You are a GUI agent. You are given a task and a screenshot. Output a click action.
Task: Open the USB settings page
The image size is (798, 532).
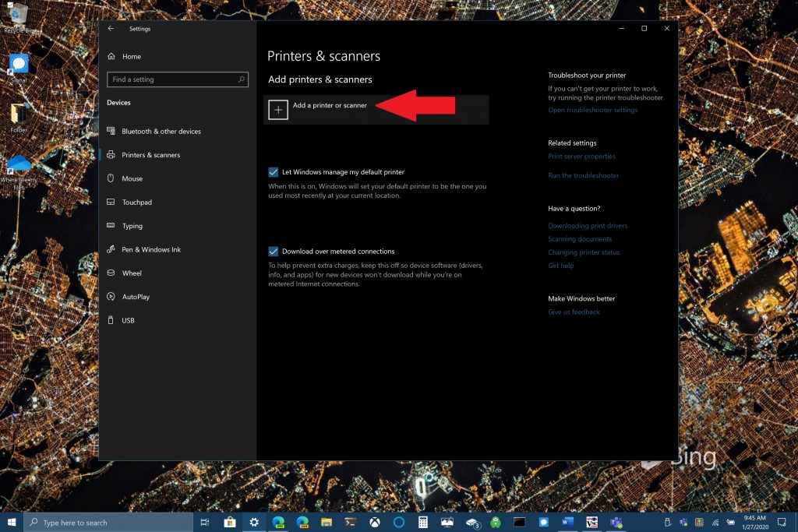[x=129, y=320]
